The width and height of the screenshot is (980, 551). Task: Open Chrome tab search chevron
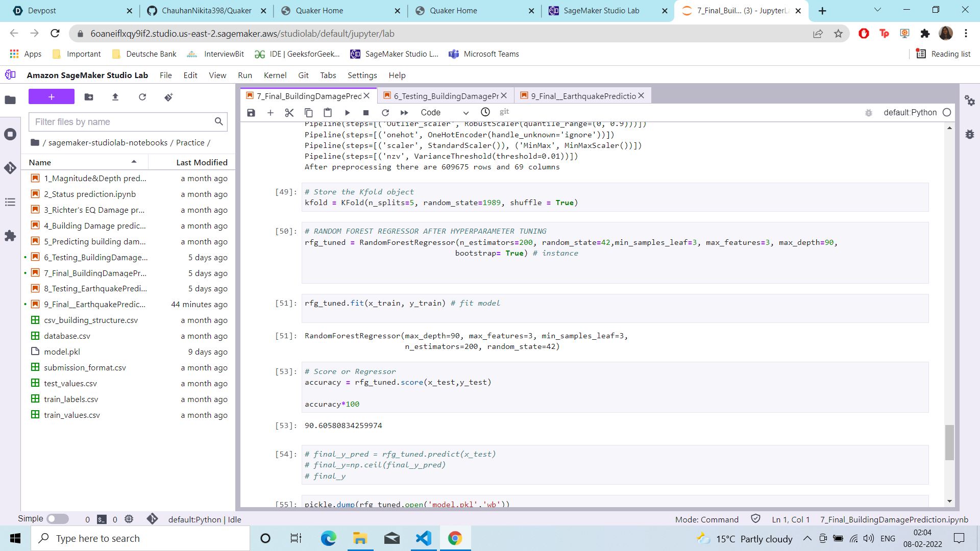pyautogui.click(x=877, y=10)
